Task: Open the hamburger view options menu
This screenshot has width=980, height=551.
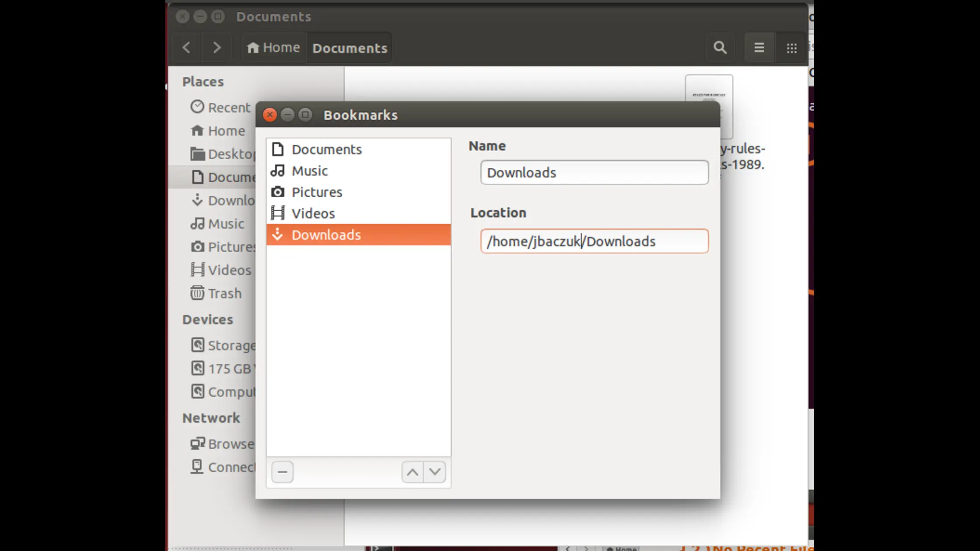Action: click(x=759, y=47)
